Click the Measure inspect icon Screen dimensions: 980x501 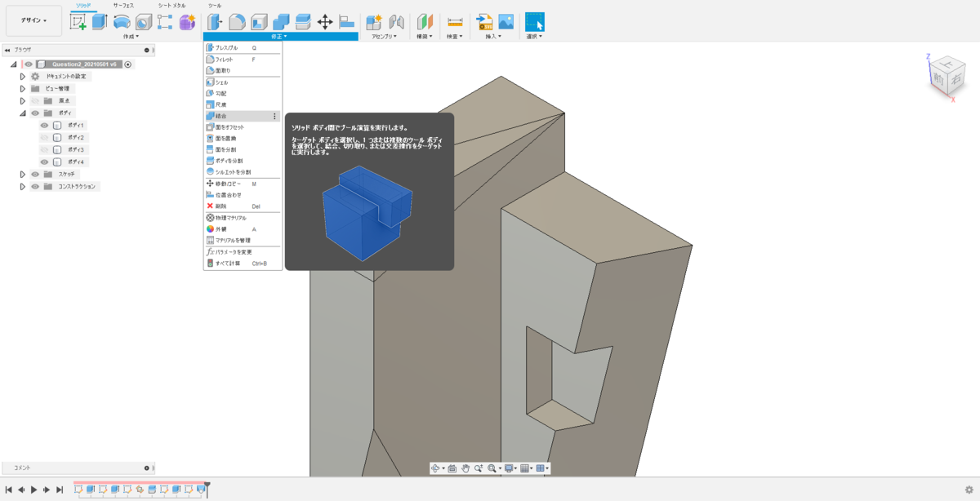click(455, 22)
